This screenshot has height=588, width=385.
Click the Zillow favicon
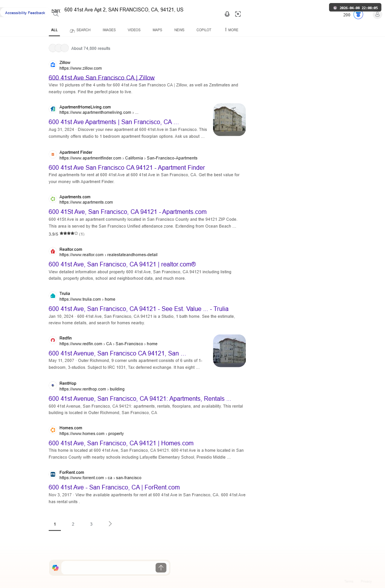tap(53, 65)
